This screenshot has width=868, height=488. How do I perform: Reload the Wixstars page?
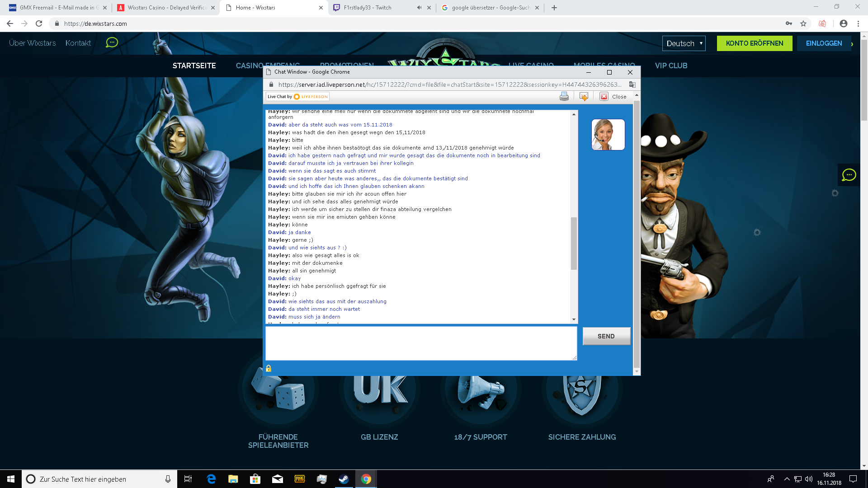coord(39,23)
